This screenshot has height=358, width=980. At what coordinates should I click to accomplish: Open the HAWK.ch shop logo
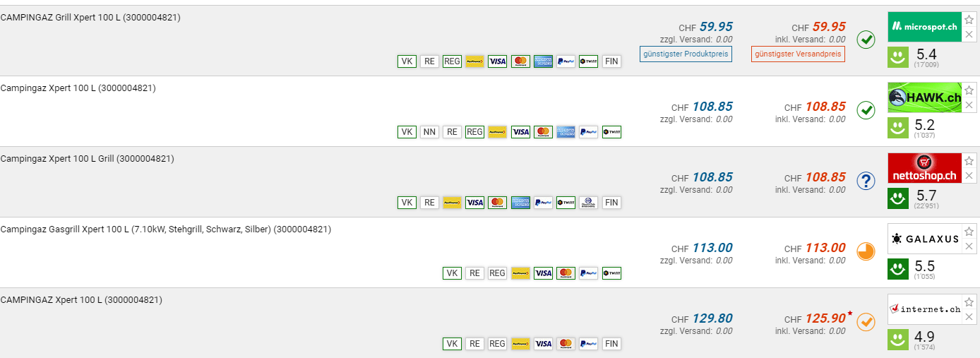click(x=924, y=97)
